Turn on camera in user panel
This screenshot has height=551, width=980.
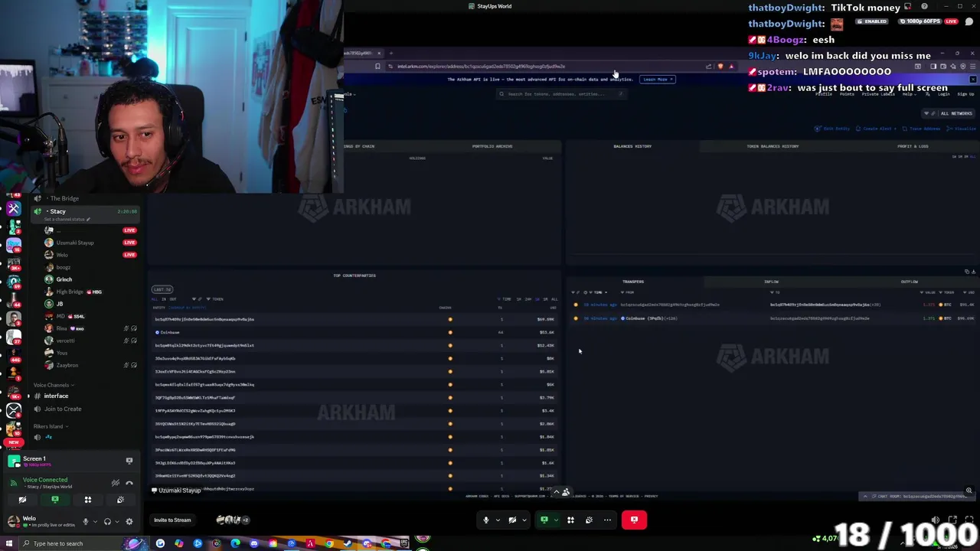pyautogui.click(x=22, y=500)
